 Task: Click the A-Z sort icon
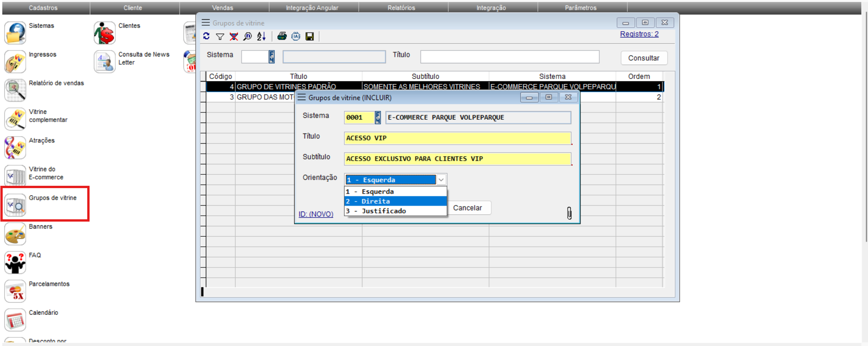click(261, 36)
